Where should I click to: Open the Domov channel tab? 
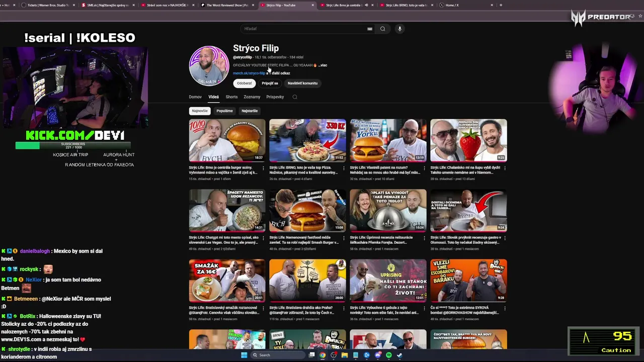[195, 97]
